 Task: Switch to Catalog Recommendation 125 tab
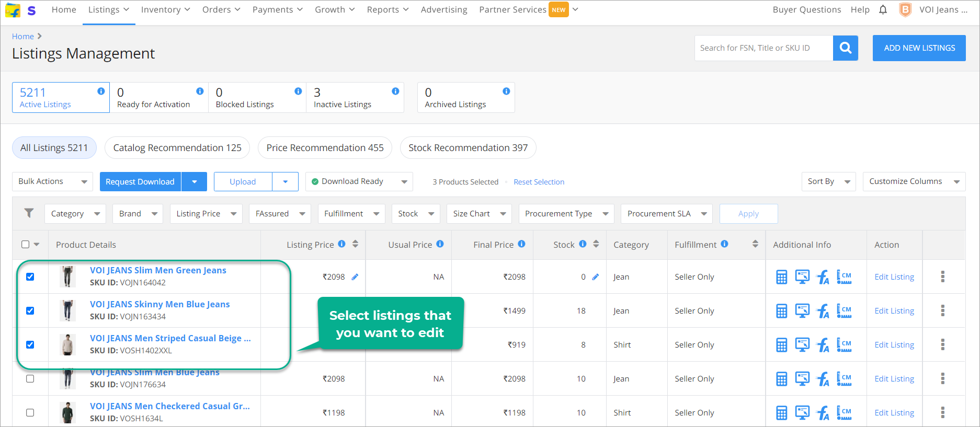click(x=177, y=148)
